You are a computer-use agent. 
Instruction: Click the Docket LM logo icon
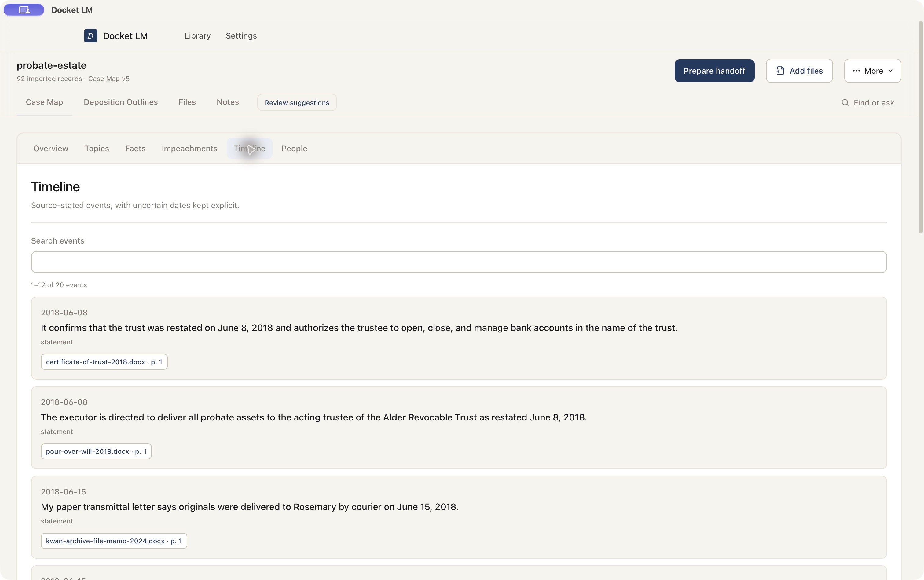(x=90, y=36)
